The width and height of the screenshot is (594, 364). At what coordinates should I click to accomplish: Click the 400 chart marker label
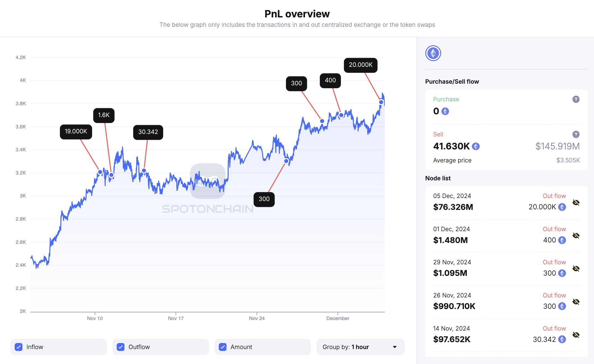point(330,80)
